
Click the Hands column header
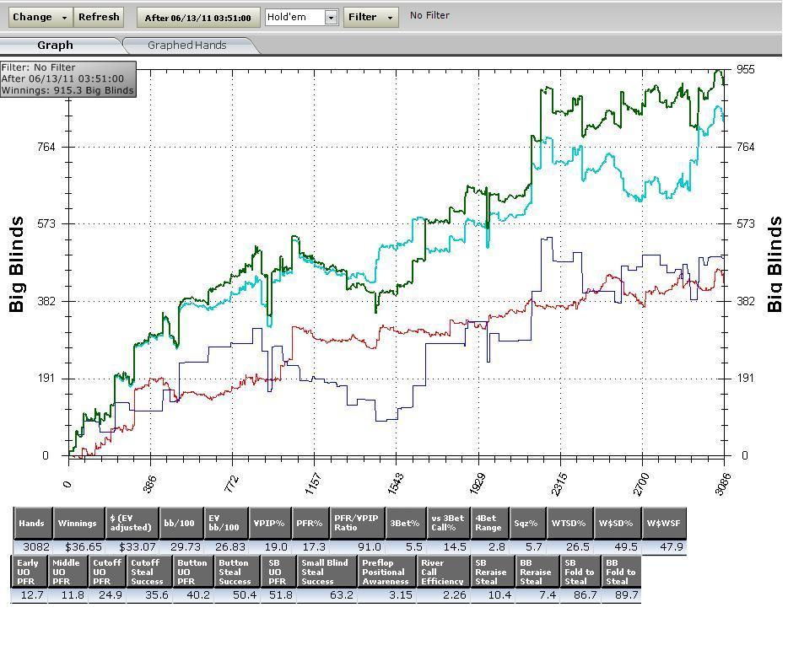coord(32,524)
